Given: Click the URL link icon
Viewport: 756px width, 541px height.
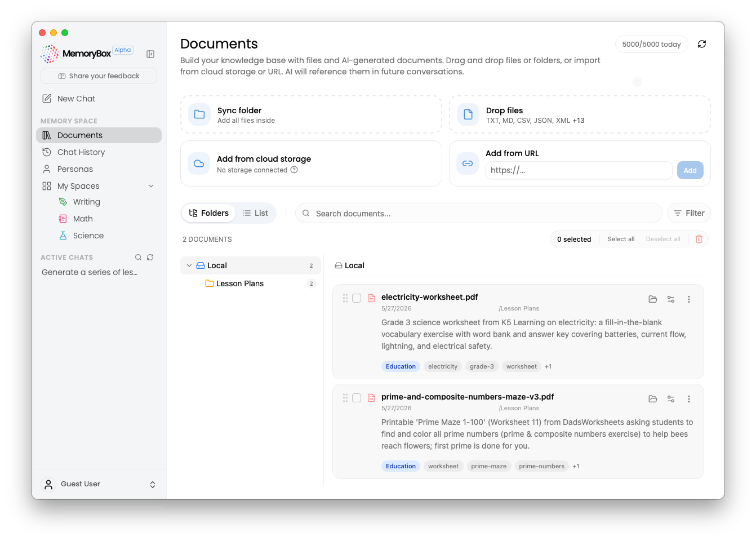Looking at the screenshot, I should coord(468,163).
